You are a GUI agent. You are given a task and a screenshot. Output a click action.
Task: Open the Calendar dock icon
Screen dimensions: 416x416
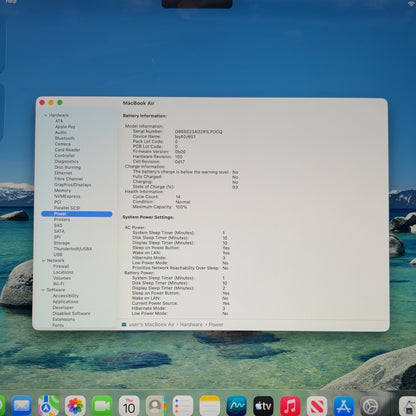[x=129, y=406]
